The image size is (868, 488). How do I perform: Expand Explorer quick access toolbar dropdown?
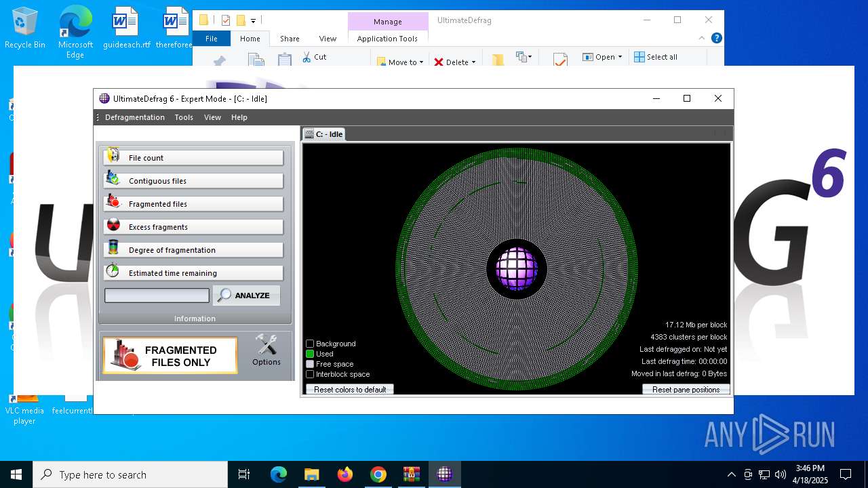[253, 20]
